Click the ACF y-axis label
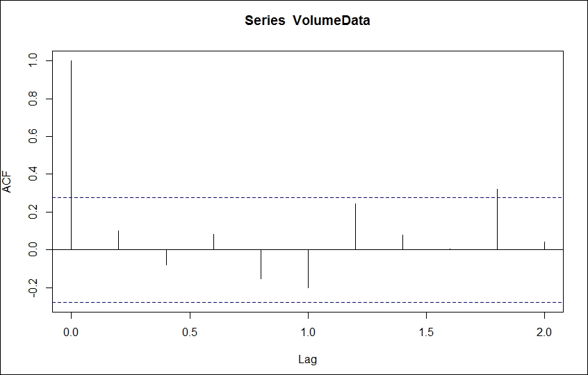 pos(7,182)
